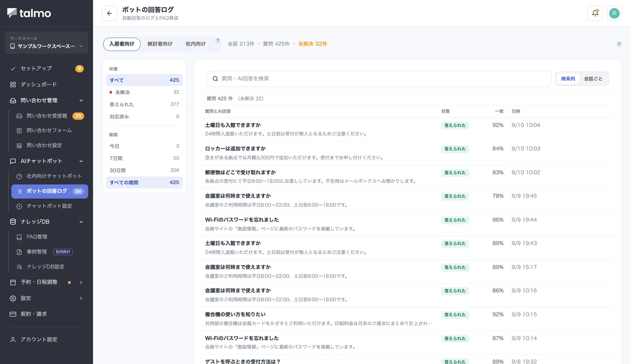
Task: Filter period to 30日間
Action: [144, 171]
